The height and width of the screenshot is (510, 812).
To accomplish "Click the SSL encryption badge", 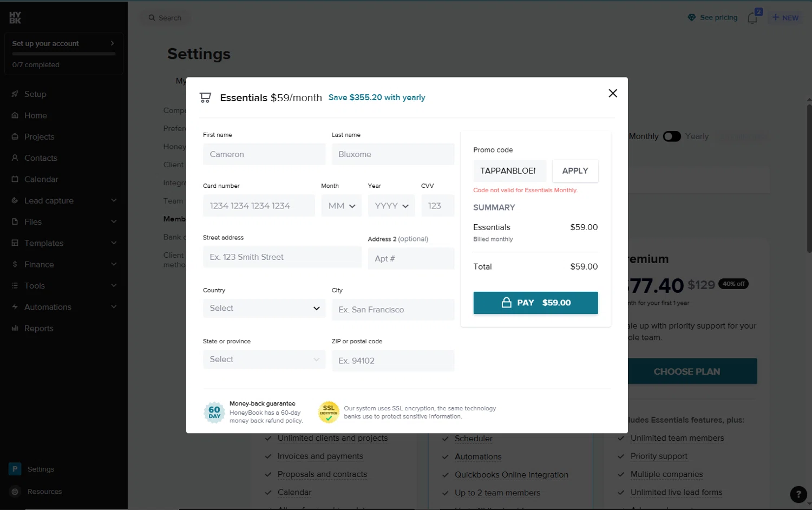I will (329, 412).
